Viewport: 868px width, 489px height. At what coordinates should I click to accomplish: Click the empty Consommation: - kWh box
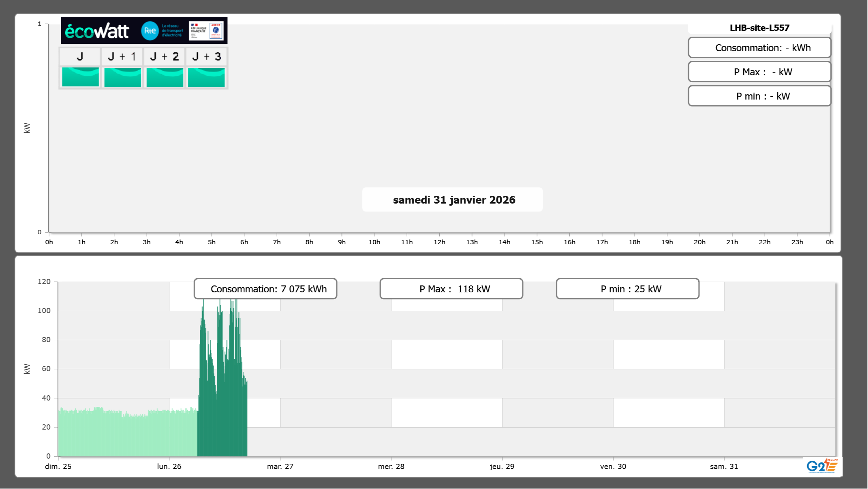[x=759, y=48]
